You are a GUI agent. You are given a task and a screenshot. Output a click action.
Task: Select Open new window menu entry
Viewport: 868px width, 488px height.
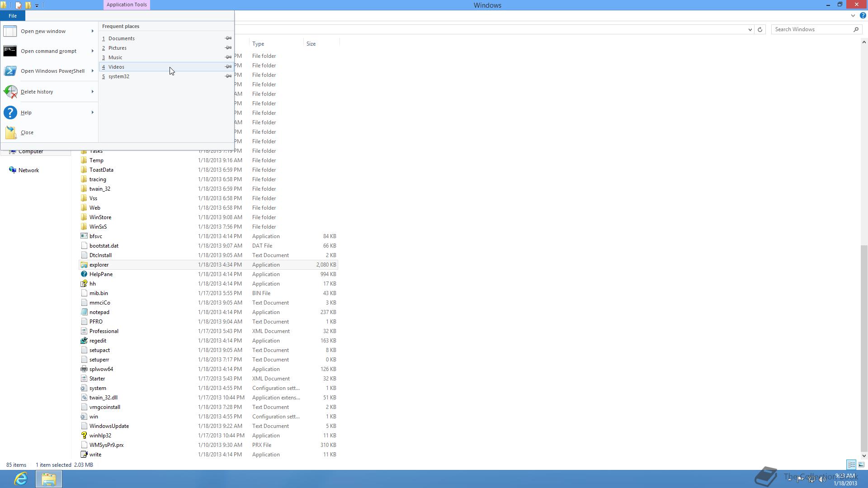[49, 31]
